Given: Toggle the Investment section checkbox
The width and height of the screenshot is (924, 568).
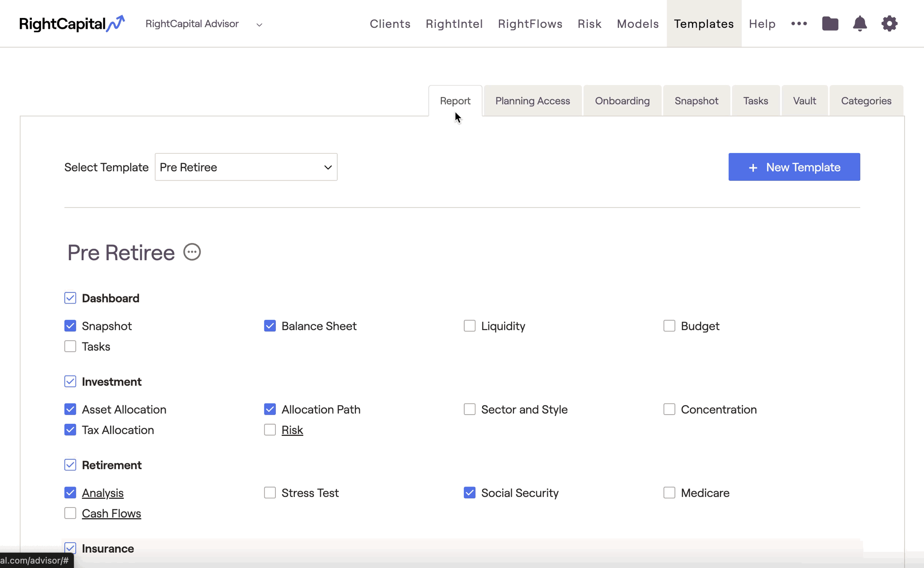Looking at the screenshot, I should point(70,381).
